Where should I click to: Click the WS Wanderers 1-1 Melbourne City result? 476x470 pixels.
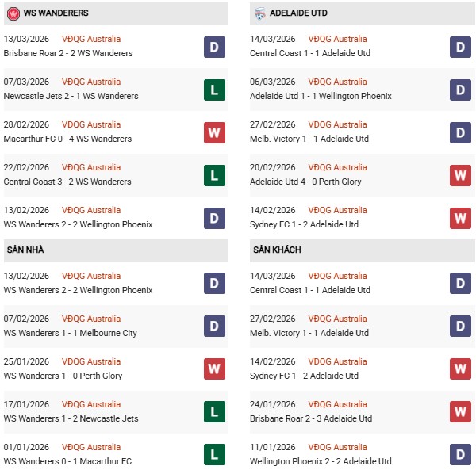70,333
